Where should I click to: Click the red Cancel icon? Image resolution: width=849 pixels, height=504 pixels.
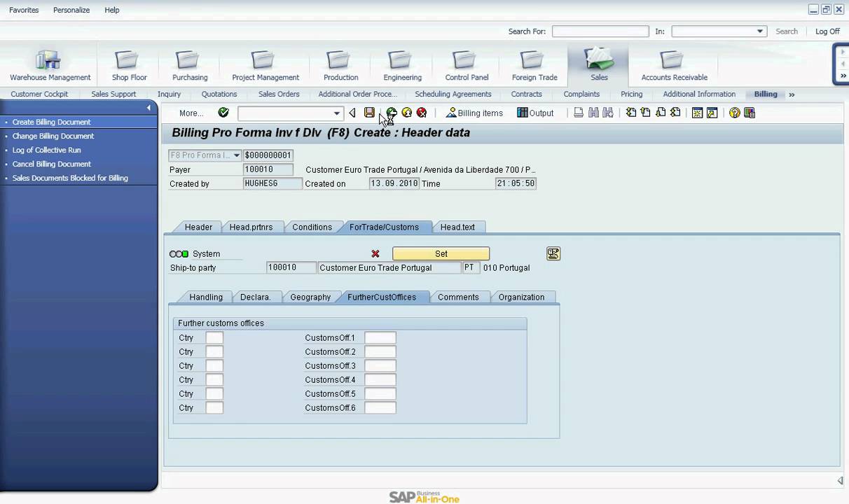[x=422, y=113]
